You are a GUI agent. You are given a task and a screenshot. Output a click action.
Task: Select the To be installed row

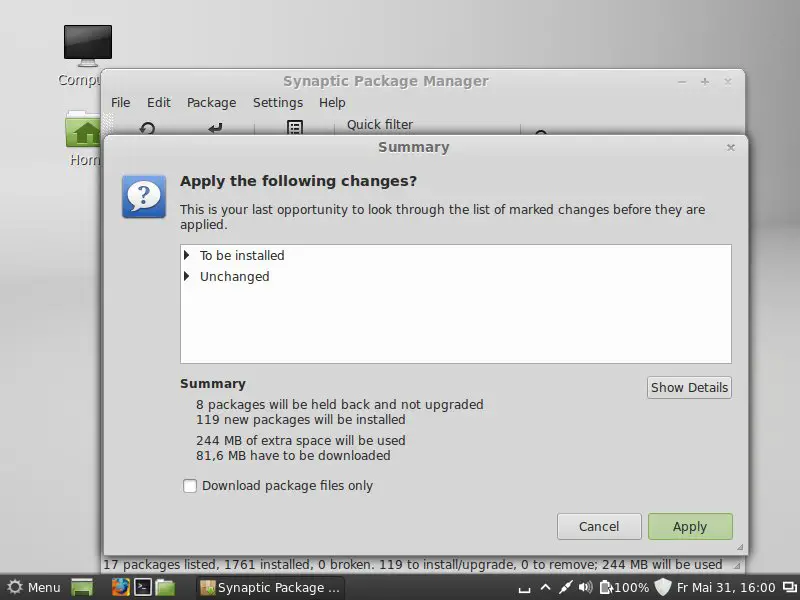(x=456, y=255)
